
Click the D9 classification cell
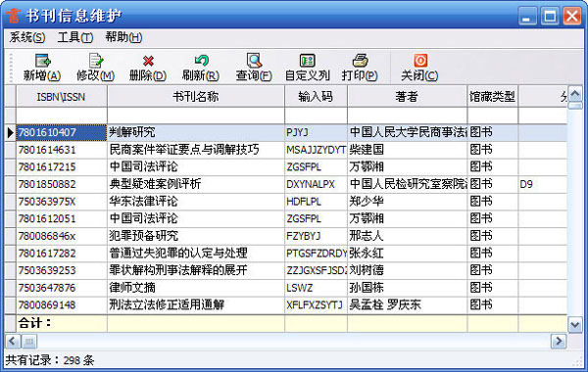[x=542, y=184]
